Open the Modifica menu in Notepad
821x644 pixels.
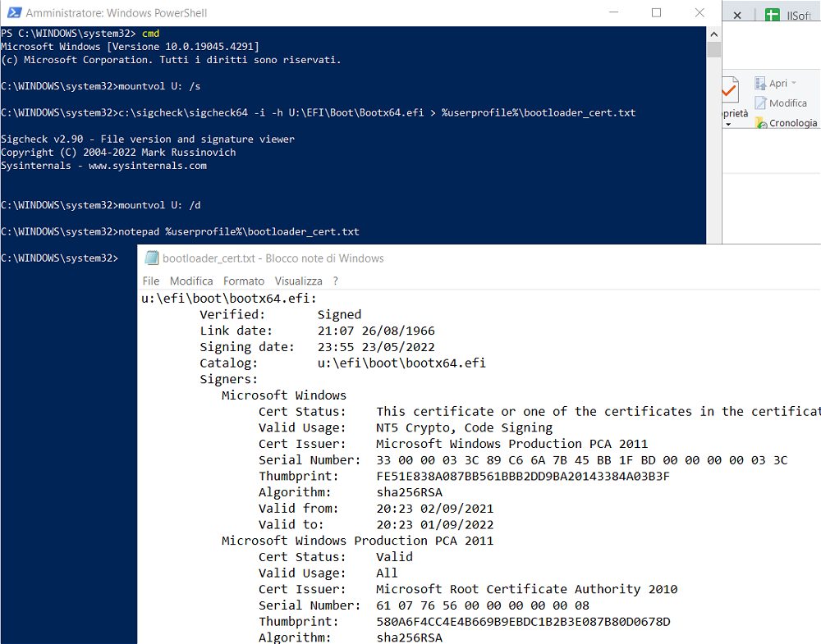click(191, 281)
